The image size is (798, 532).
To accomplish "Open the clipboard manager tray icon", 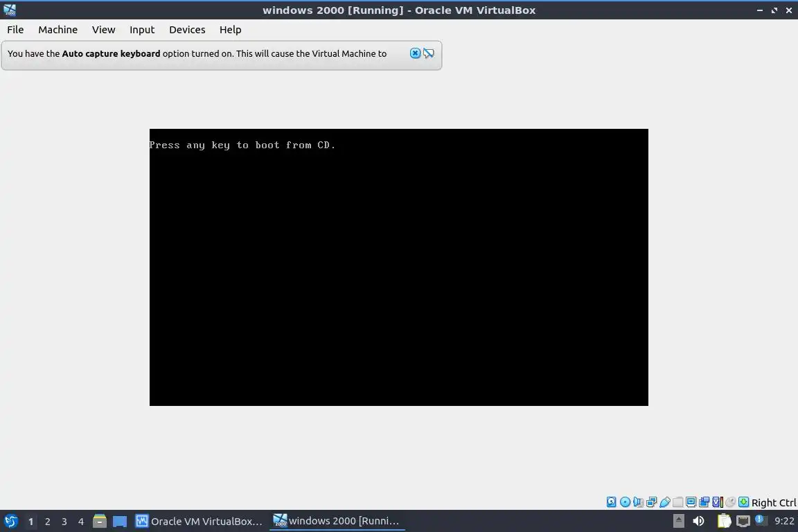I will tap(724, 521).
